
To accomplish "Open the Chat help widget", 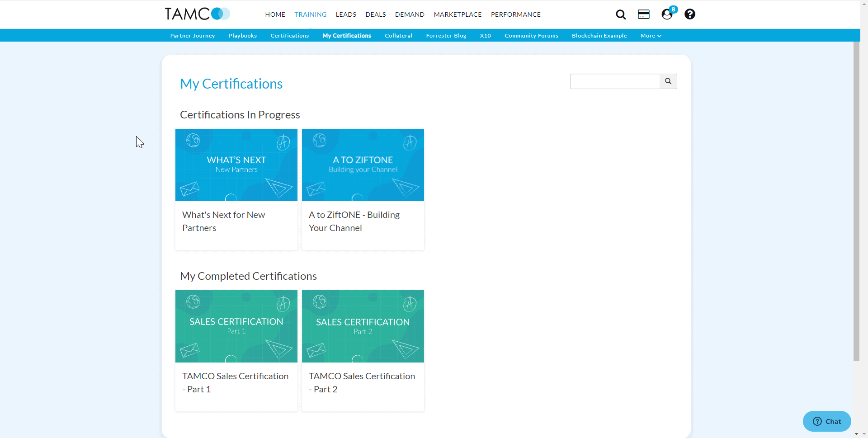I will (x=826, y=421).
